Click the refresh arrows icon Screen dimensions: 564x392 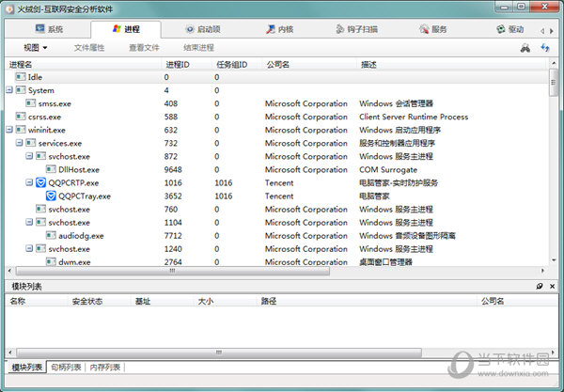click(x=545, y=47)
